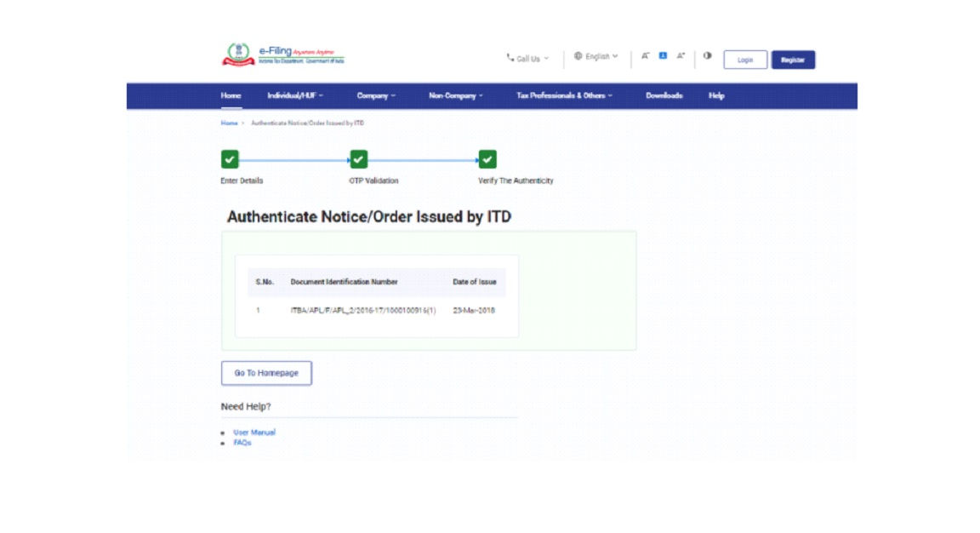Expand the Call Us dropdown

tap(527, 59)
